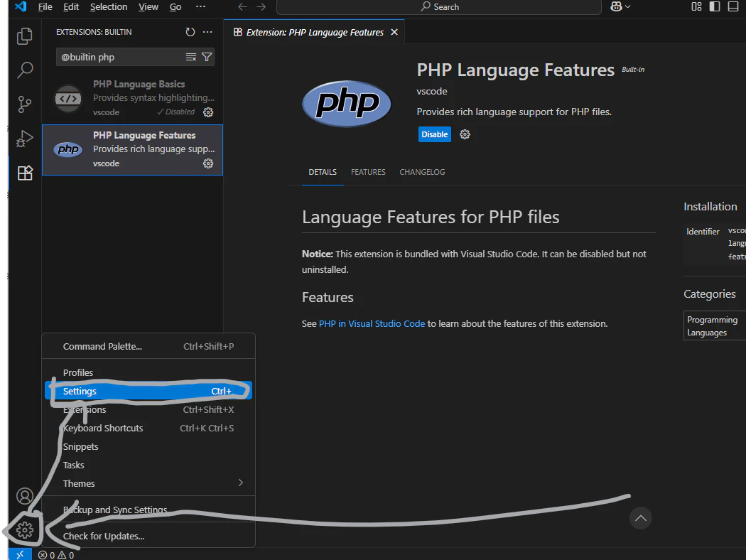The image size is (746, 560).
Task: Open the extensions filter menu
Action: (x=207, y=57)
